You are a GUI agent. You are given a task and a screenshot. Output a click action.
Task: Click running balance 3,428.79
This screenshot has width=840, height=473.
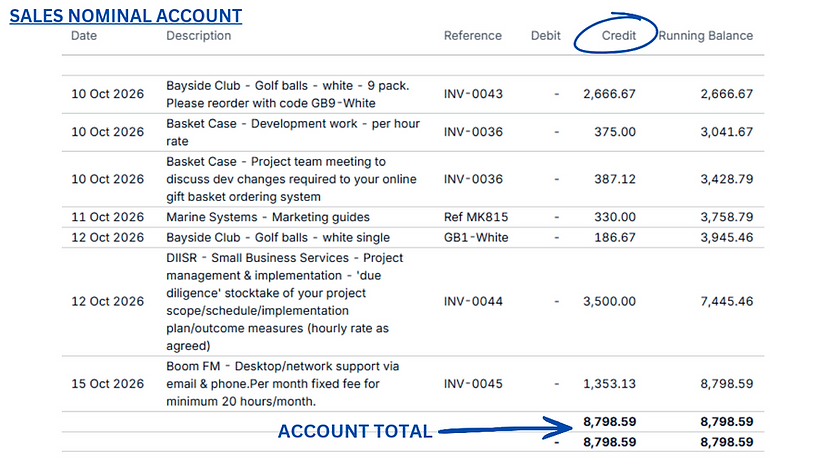[726, 179]
